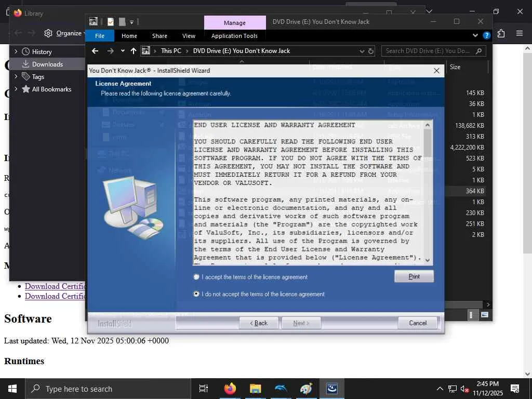Open second Download Certificate link
The height and width of the screenshot is (399, 532).
pyautogui.click(x=55, y=296)
